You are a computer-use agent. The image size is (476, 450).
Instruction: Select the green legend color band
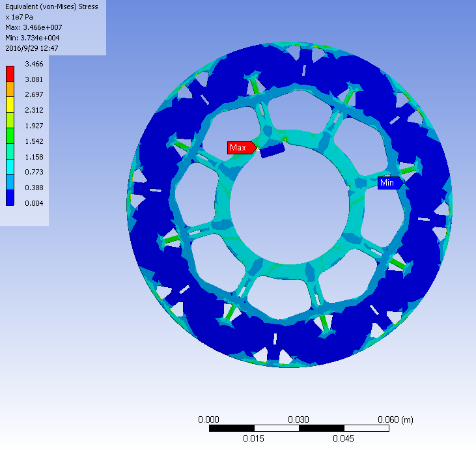click(x=10, y=135)
